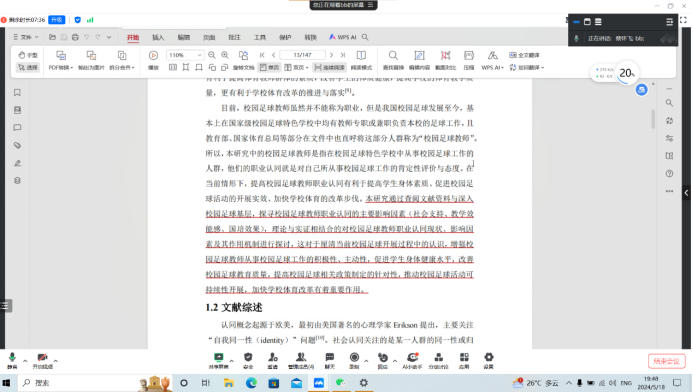
Task: Expand quick access toolbar dropdown arrow
Action: [x=109, y=37]
